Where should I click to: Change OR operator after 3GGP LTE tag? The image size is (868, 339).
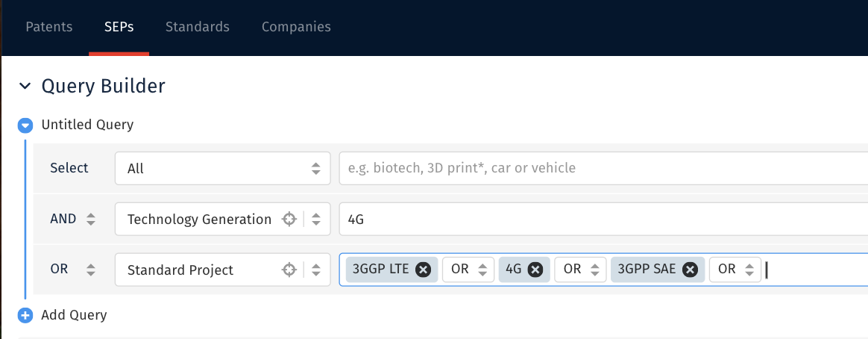coord(468,270)
